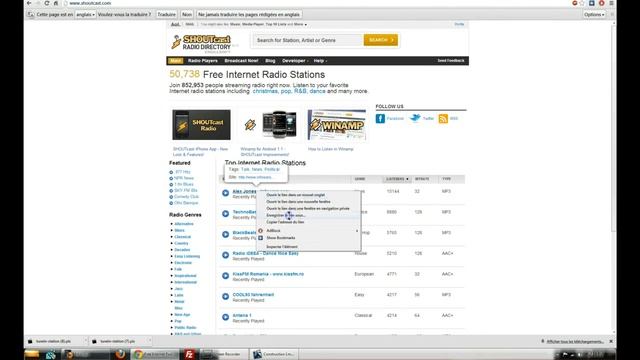Choose 'Copier l'adresse du lien'
This screenshot has height=360, width=640.
click(x=309, y=222)
